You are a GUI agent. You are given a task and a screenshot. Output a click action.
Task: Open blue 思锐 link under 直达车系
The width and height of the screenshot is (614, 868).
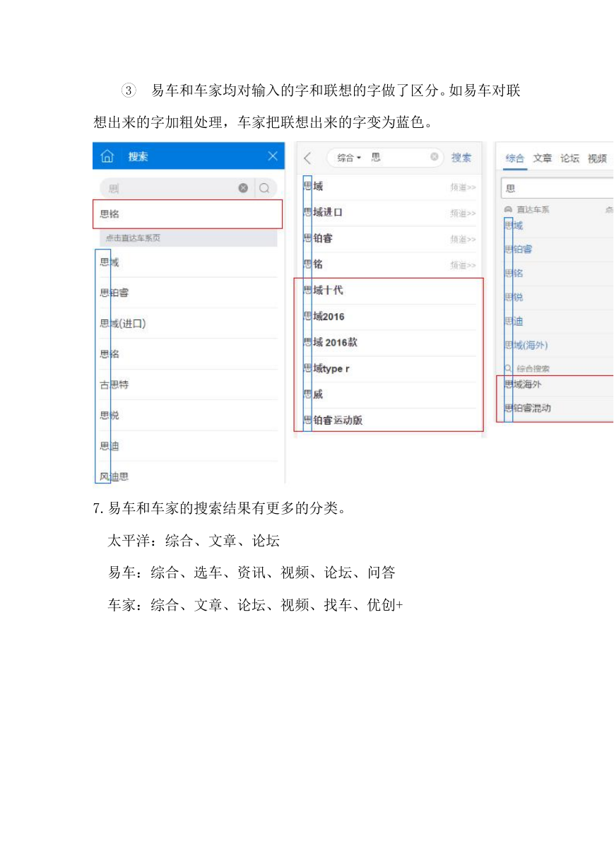pyautogui.click(x=514, y=298)
